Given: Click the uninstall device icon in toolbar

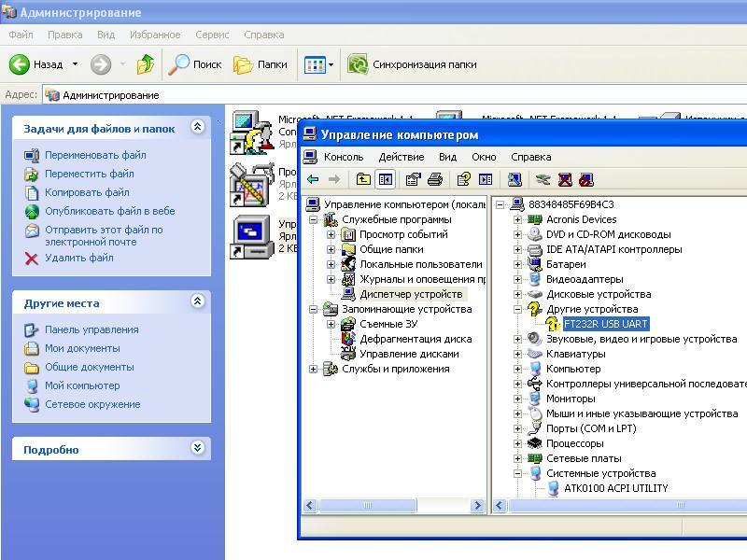Looking at the screenshot, I should (565, 179).
